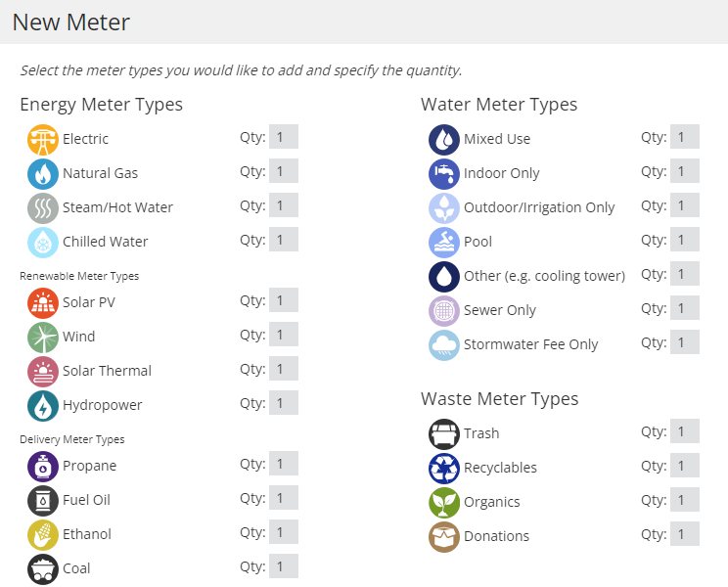Select the Donations box icon
This screenshot has width=728, height=587.
pyautogui.click(x=444, y=536)
